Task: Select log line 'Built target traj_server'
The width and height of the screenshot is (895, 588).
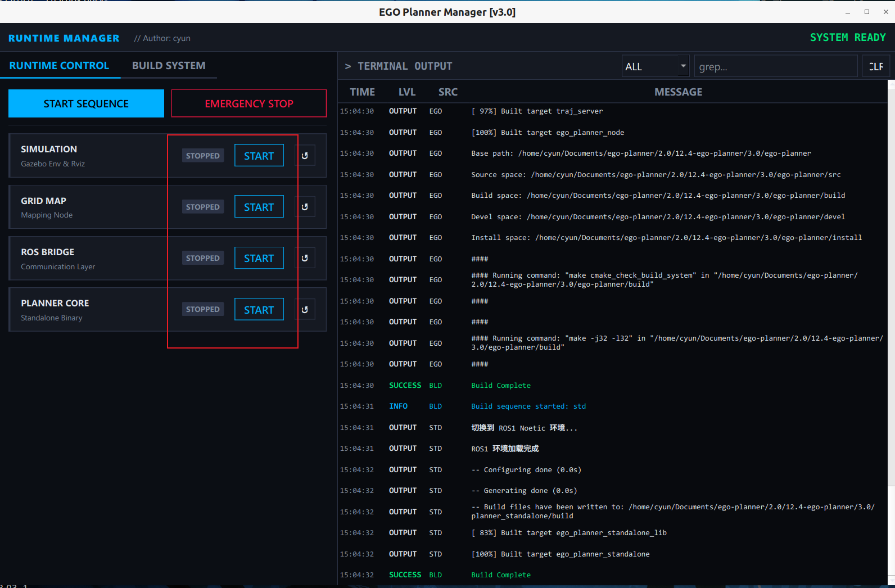Action: pos(537,111)
